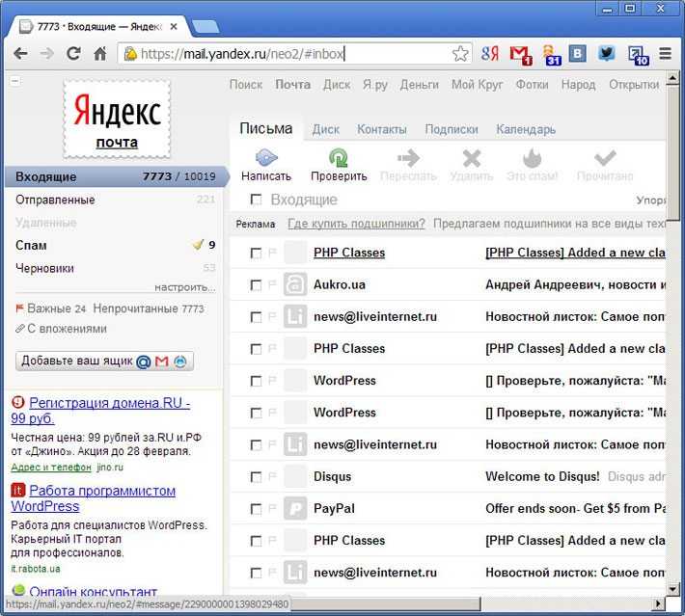
Task: Show messages С вложениями
Action: coord(67,329)
